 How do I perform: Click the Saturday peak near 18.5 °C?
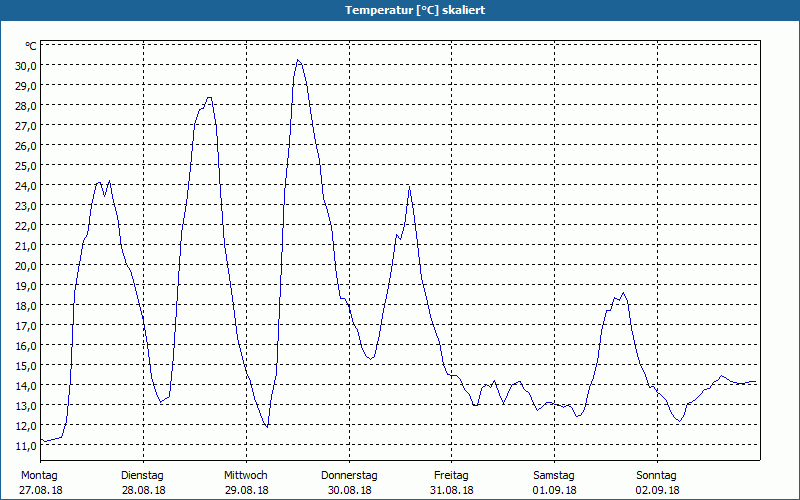click(623, 293)
